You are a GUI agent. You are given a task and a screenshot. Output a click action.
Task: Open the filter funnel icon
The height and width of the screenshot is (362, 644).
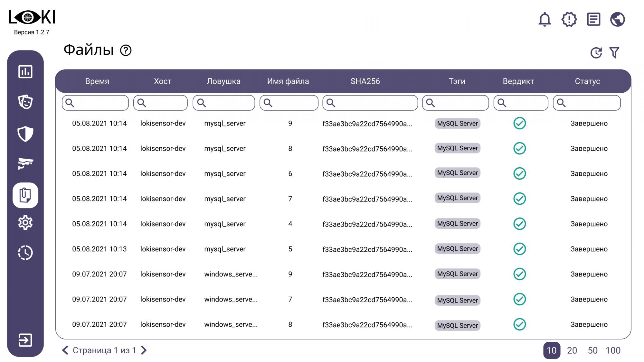point(614,52)
